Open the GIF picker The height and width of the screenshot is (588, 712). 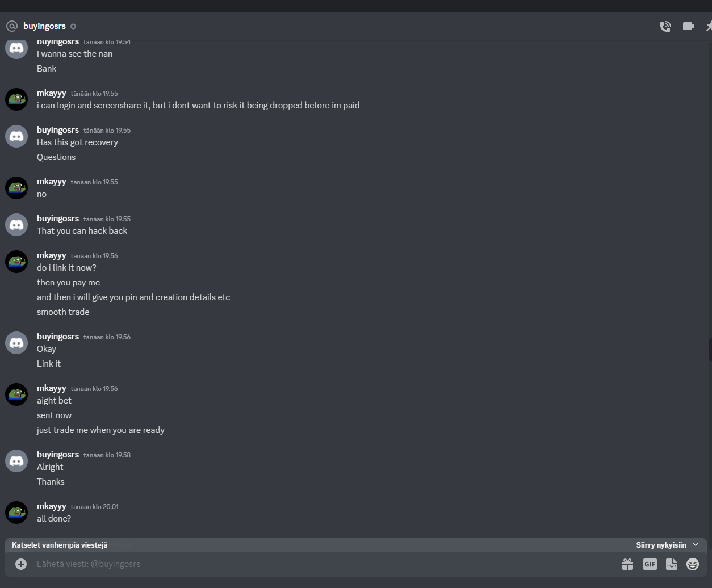(650, 564)
